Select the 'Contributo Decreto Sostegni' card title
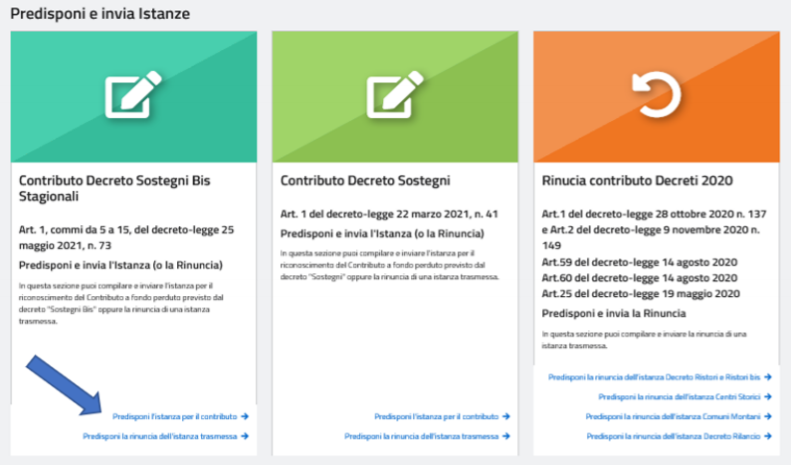Viewport: 791px width, 465px height. pos(365,181)
